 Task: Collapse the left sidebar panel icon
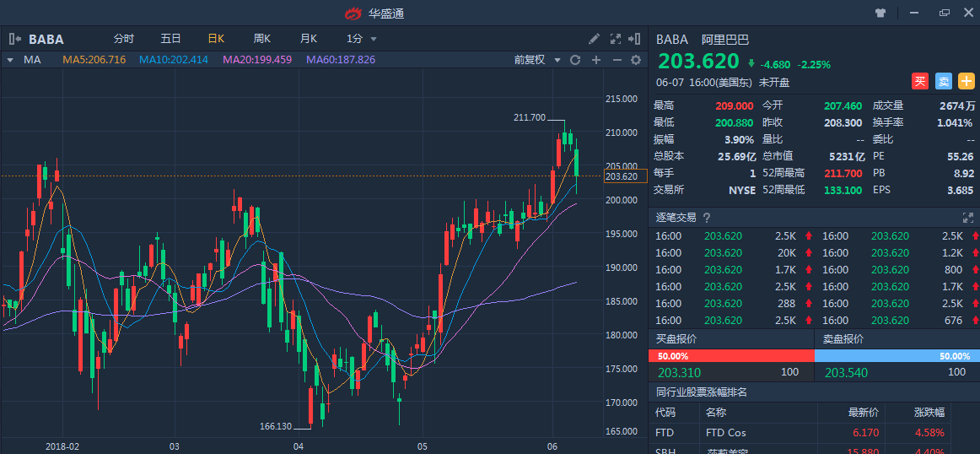point(16,39)
